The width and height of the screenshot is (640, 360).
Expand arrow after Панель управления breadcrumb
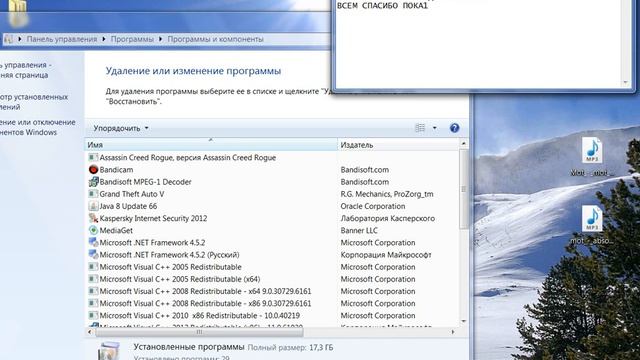click(104, 39)
